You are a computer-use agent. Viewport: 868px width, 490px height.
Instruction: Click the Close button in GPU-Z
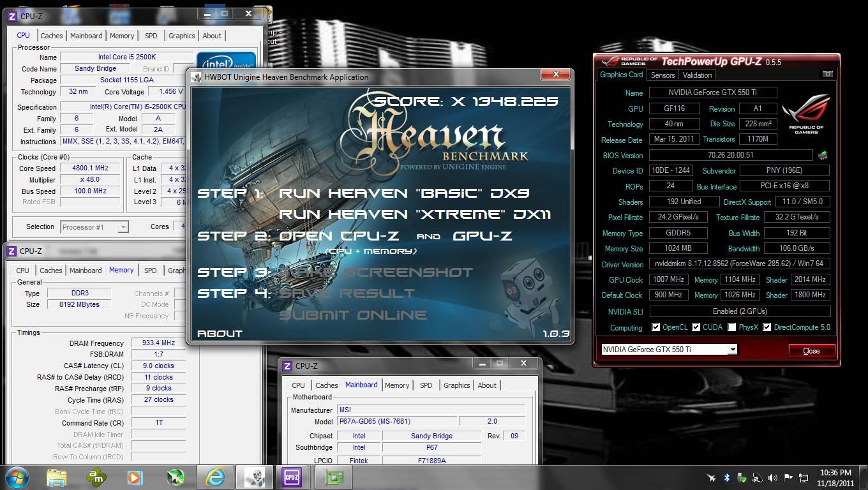(811, 351)
